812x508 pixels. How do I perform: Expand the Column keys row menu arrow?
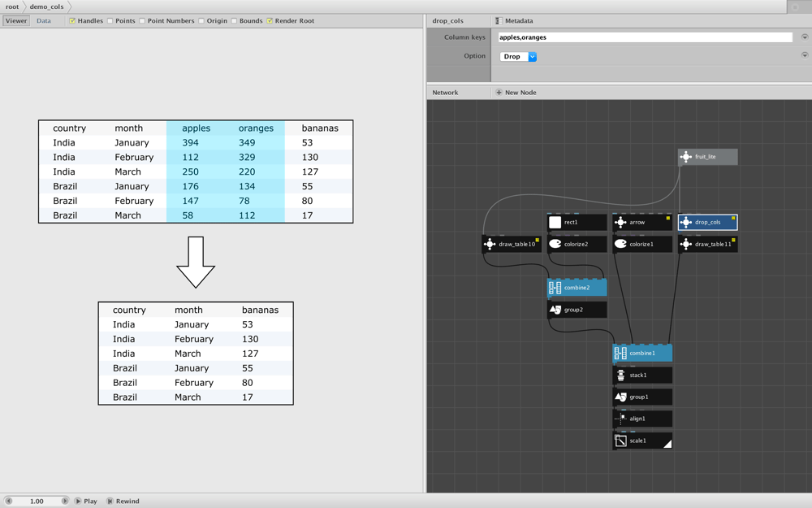coord(805,37)
